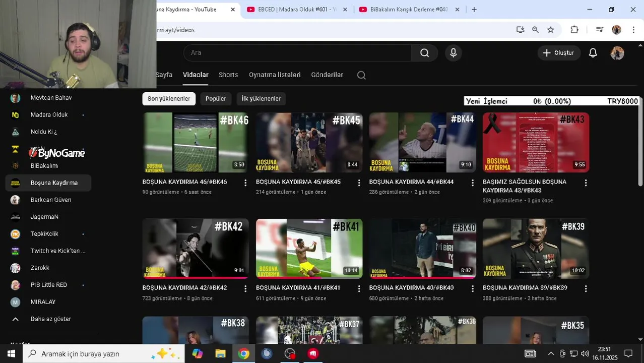
Task: Open options menu for BOŞUNA KAYDIRMA 43
Action: pos(586,183)
